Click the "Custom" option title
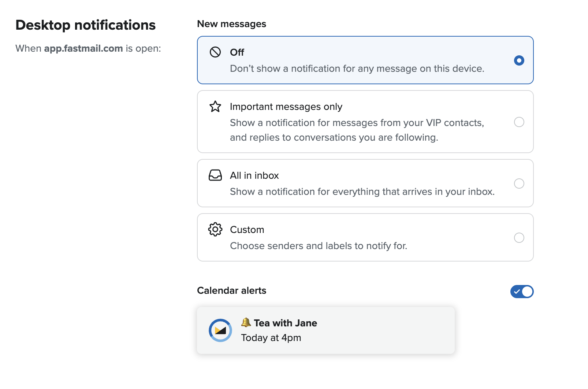The image size is (588, 389). pyautogui.click(x=247, y=230)
